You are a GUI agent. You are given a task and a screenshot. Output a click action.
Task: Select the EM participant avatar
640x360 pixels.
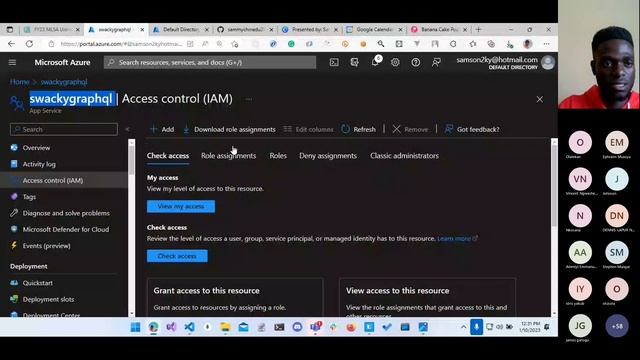[x=617, y=142]
